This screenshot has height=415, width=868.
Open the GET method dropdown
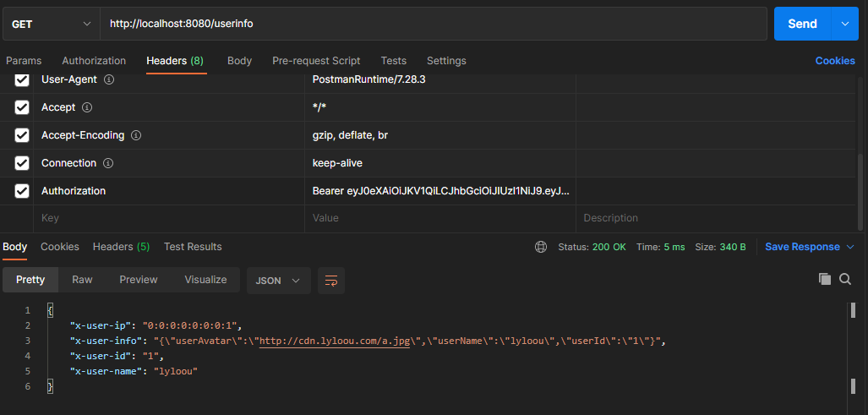(x=51, y=24)
